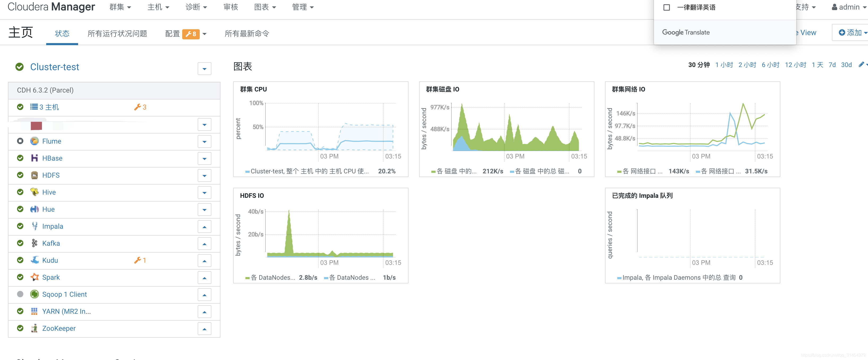Switch to 所有运行状况问题 tab

(117, 34)
